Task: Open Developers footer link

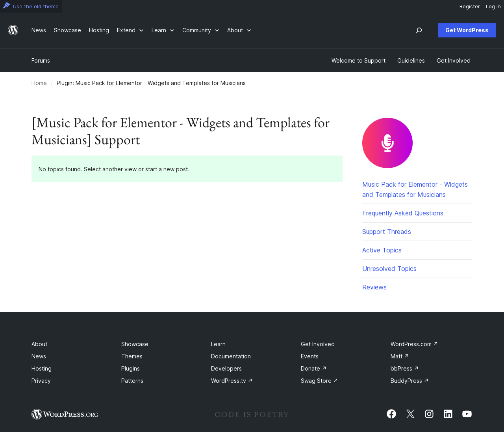Action: click(x=226, y=368)
